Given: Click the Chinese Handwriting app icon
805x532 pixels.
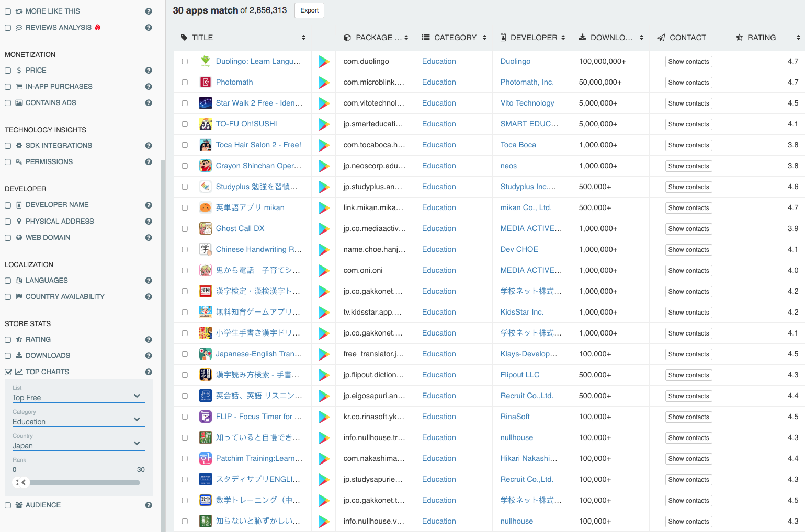Looking at the screenshot, I should pos(206,249).
